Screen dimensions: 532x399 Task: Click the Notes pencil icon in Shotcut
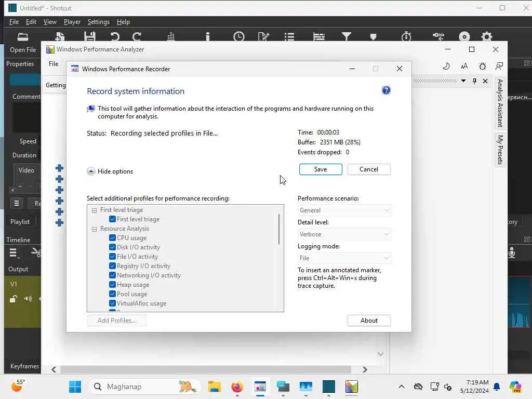(263, 36)
